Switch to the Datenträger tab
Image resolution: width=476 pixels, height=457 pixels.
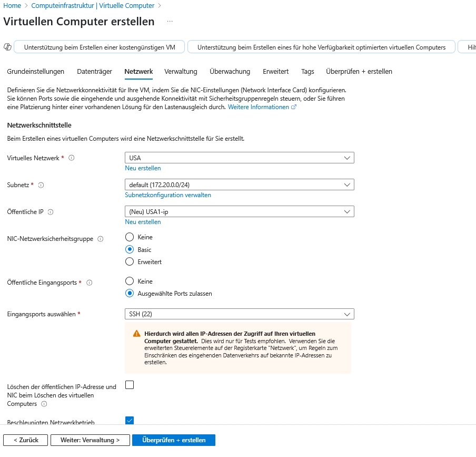[94, 72]
